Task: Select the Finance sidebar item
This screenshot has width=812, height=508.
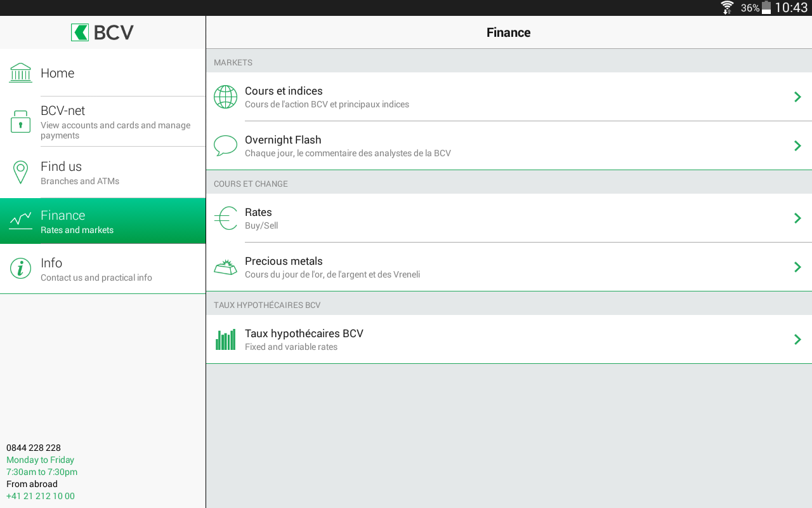Action: tap(103, 220)
